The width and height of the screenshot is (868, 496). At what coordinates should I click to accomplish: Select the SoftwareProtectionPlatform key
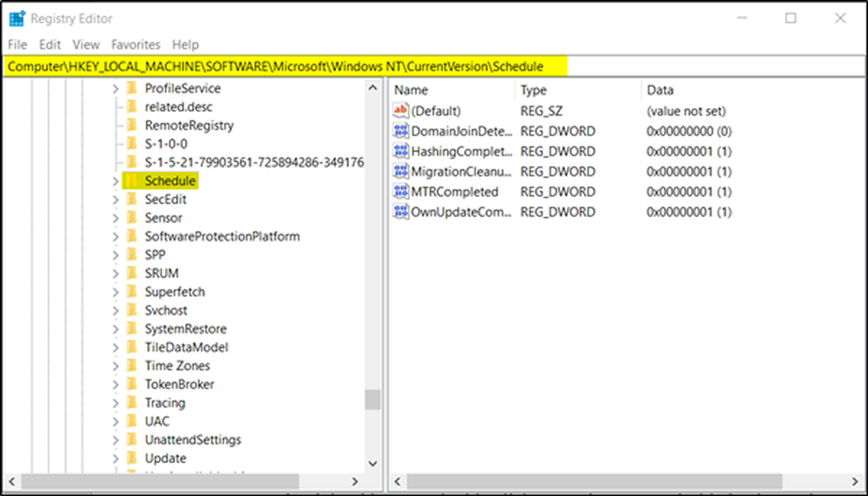(x=221, y=236)
